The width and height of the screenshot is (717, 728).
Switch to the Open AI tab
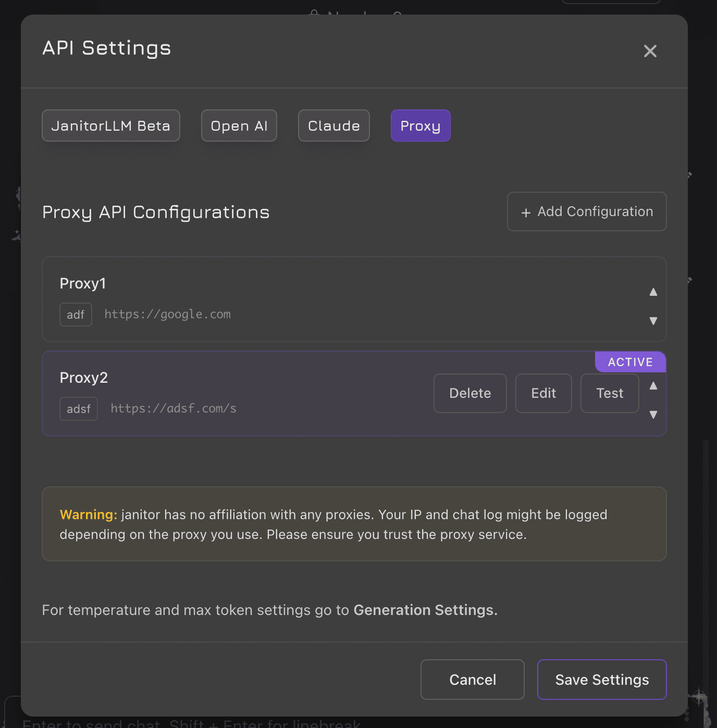(x=239, y=125)
